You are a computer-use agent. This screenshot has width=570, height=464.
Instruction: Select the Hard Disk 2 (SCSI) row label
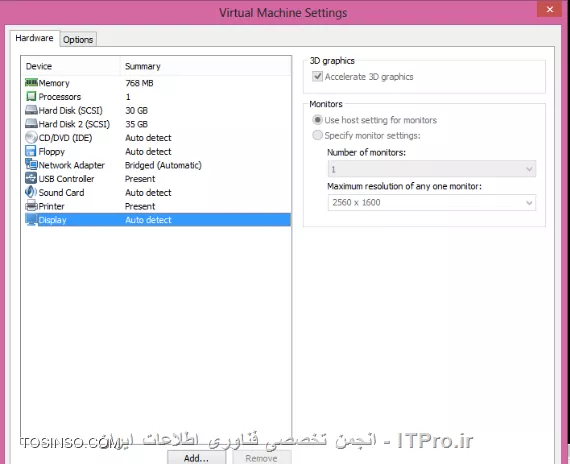[74, 124]
